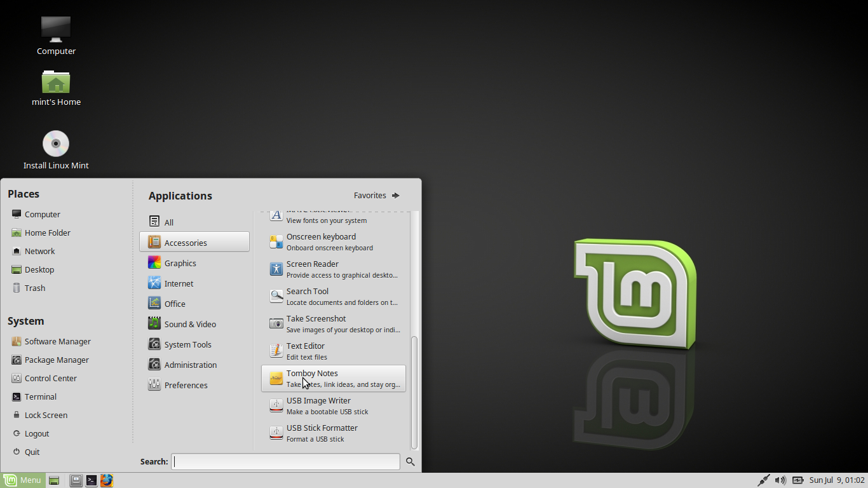The height and width of the screenshot is (488, 868).
Task: Launch Tomboy Notes application
Action: 334,378
